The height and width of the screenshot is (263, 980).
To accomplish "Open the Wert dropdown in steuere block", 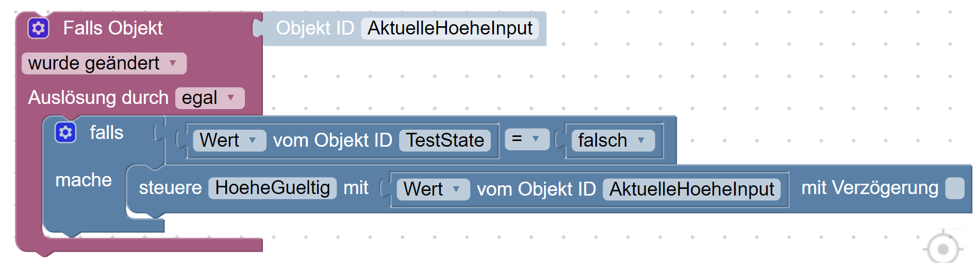I will pyautogui.click(x=433, y=189).
